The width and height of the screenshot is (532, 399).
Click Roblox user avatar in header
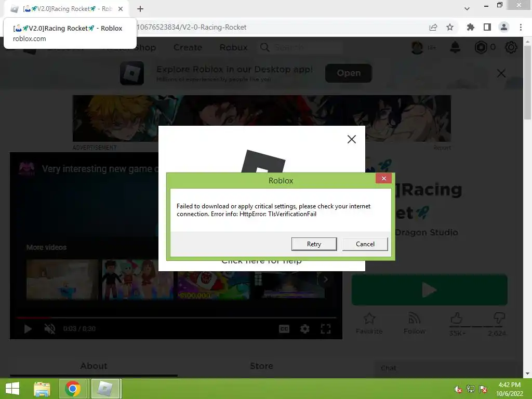tap(417, 47)
